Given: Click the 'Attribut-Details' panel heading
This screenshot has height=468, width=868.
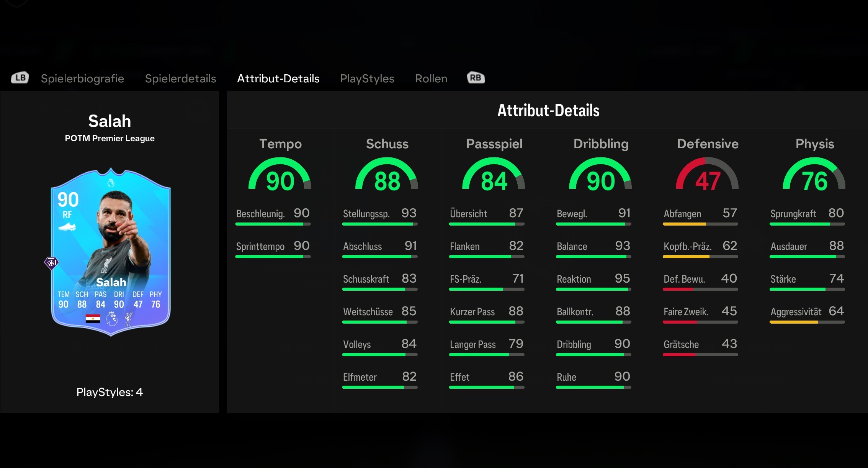Looking at the screenshot, I should click(548, 111).
